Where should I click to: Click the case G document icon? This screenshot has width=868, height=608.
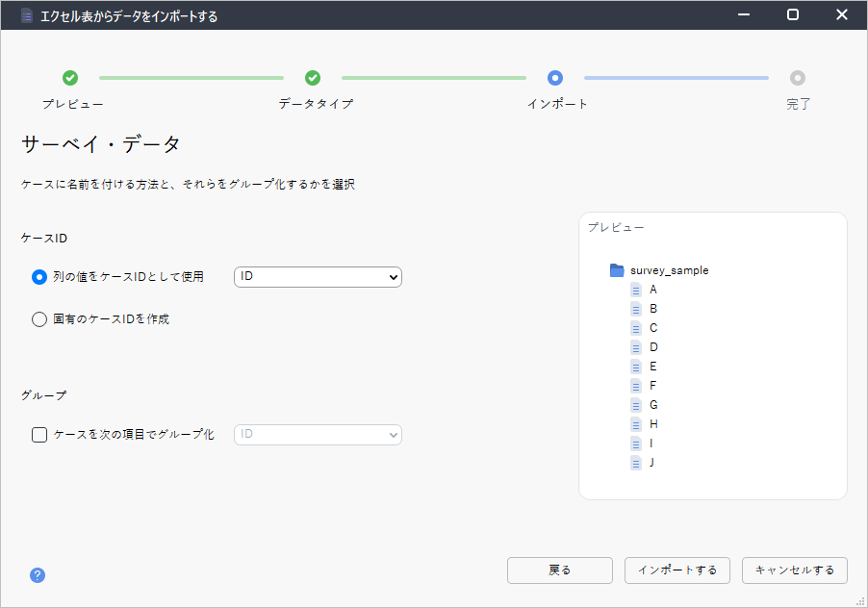pos(636,405)
